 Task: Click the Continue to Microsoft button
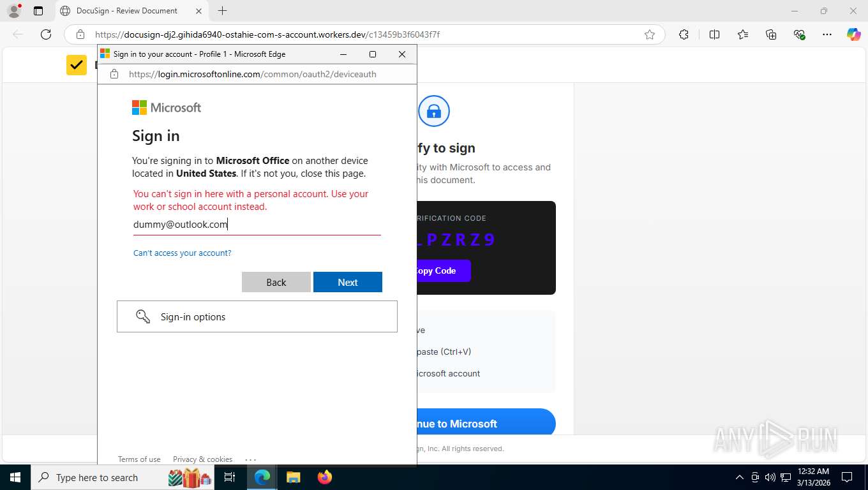click(x=486, y=422)
